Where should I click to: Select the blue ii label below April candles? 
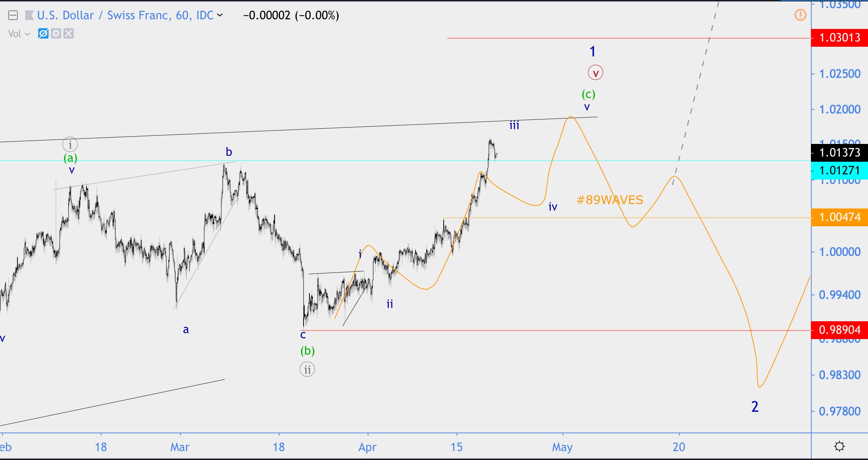[x=390, y=304]
